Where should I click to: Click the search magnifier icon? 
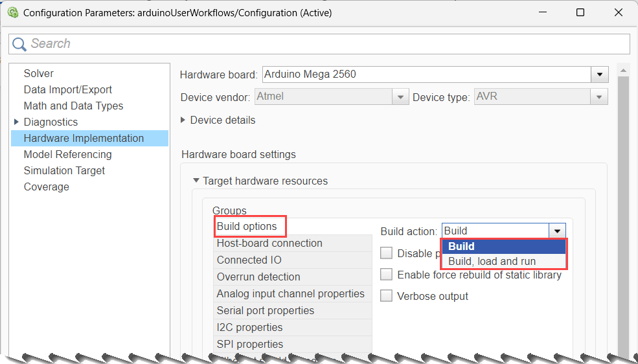(19, 44)
